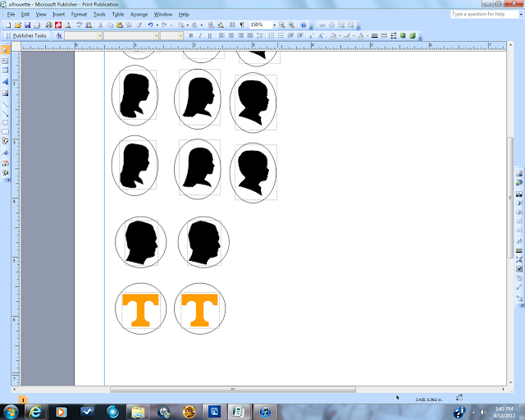This screenshot has width=525, height=420.
Task: Open the Tools menu
Action: tap(99, 15)
